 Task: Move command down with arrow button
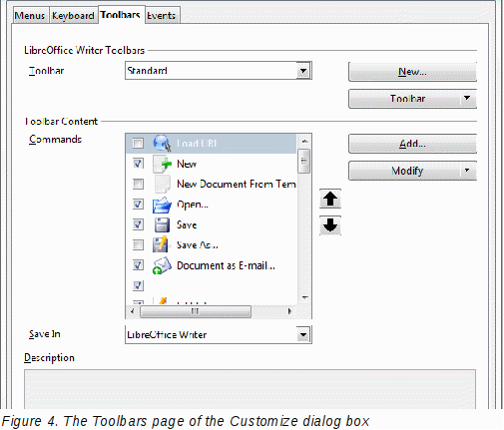coord(330,225)
